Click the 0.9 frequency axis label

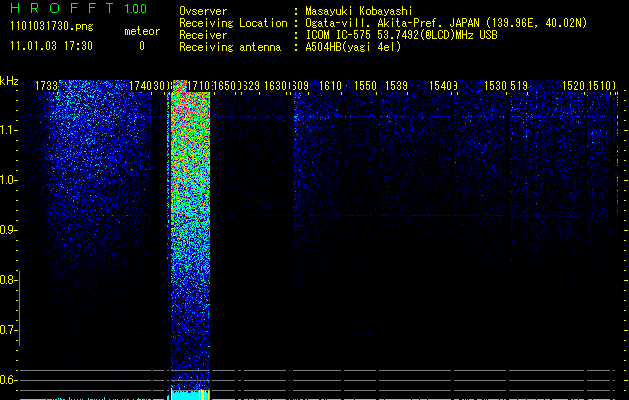coord(8,230)
